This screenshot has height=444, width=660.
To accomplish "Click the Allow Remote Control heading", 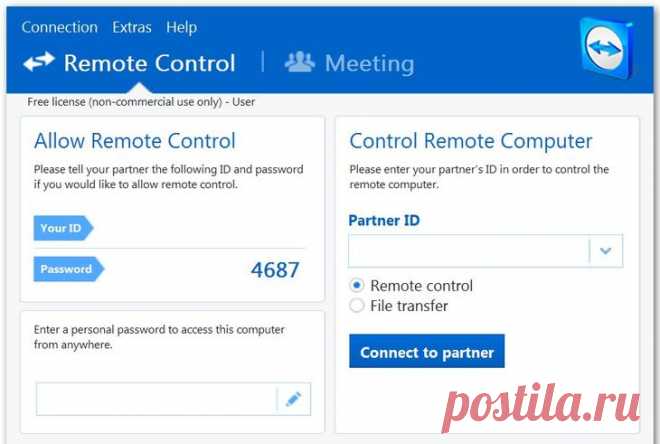I will click(x=135, y=141).
